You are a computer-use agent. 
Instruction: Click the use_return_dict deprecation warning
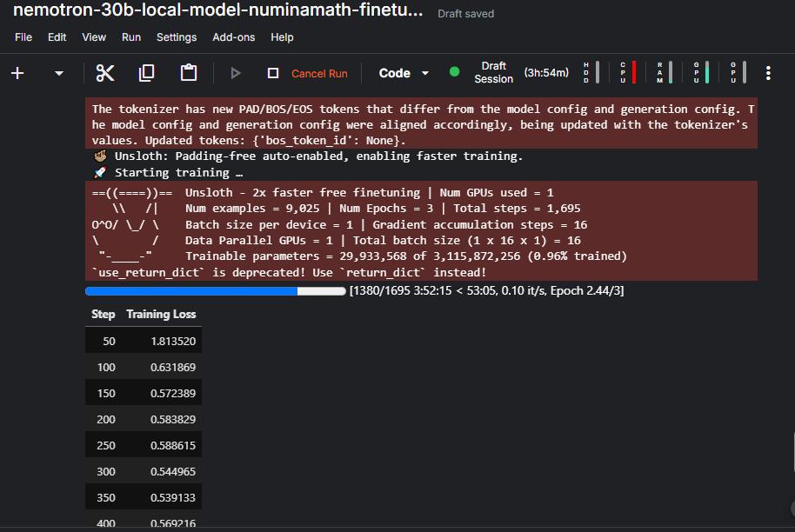pyautogui.click(x=289, y=273)
